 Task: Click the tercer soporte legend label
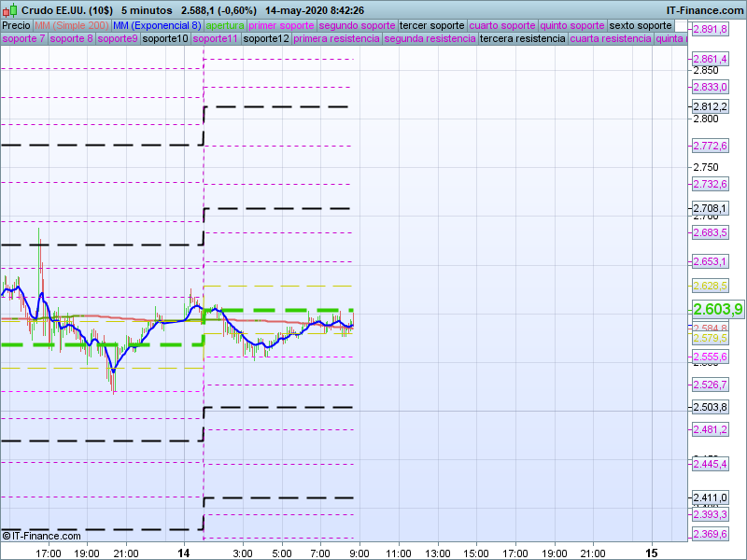coord(430,25)
